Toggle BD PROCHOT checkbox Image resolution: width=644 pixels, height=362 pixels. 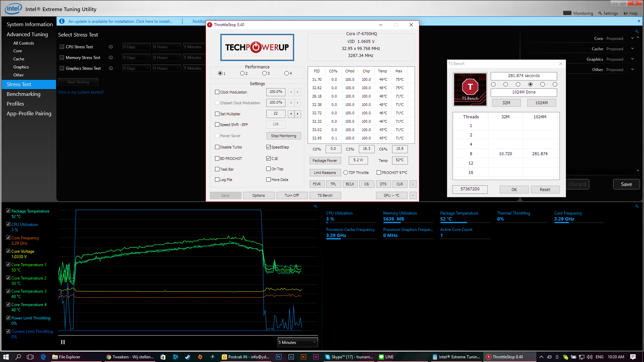pos(217,159)
